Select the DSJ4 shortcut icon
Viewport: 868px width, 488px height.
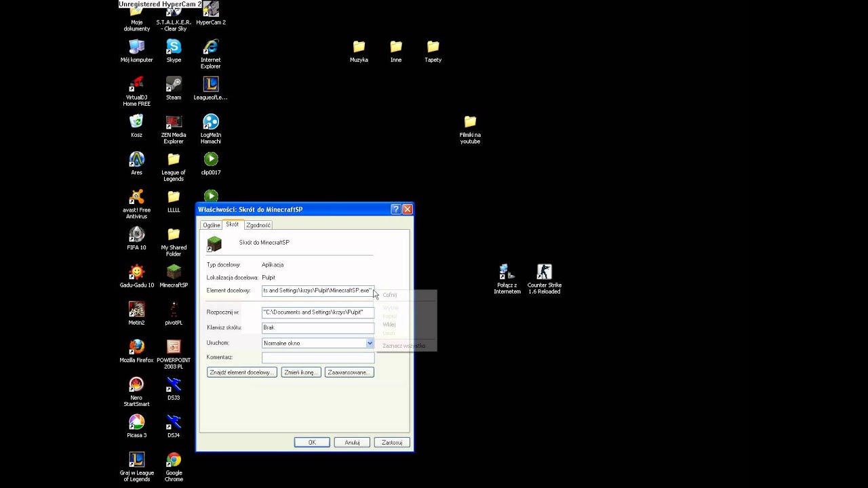click(174, 426)
